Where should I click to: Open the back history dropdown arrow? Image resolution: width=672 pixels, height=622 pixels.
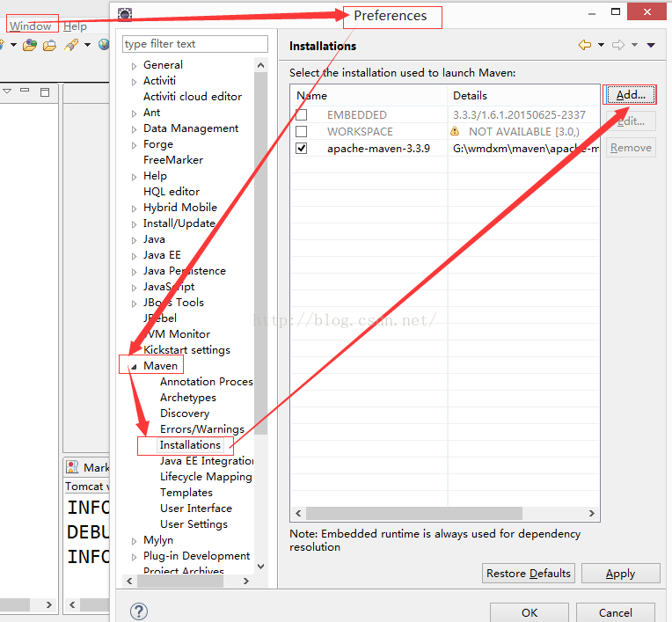click(602, 45)
